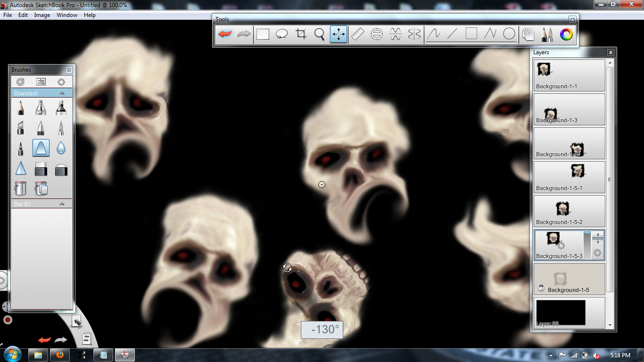The width and height of the screenshot is (644, 362).
Task: Select the rectangular marquee selection tool
Action: click(x=263, y=34)
